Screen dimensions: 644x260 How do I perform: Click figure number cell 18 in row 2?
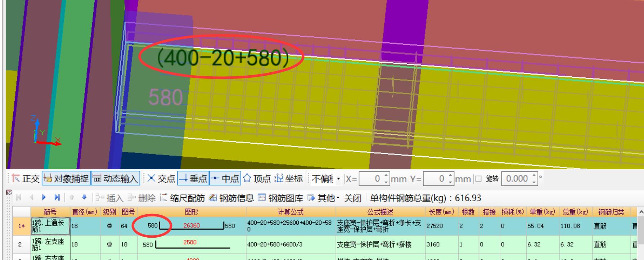tap(128, 245)
